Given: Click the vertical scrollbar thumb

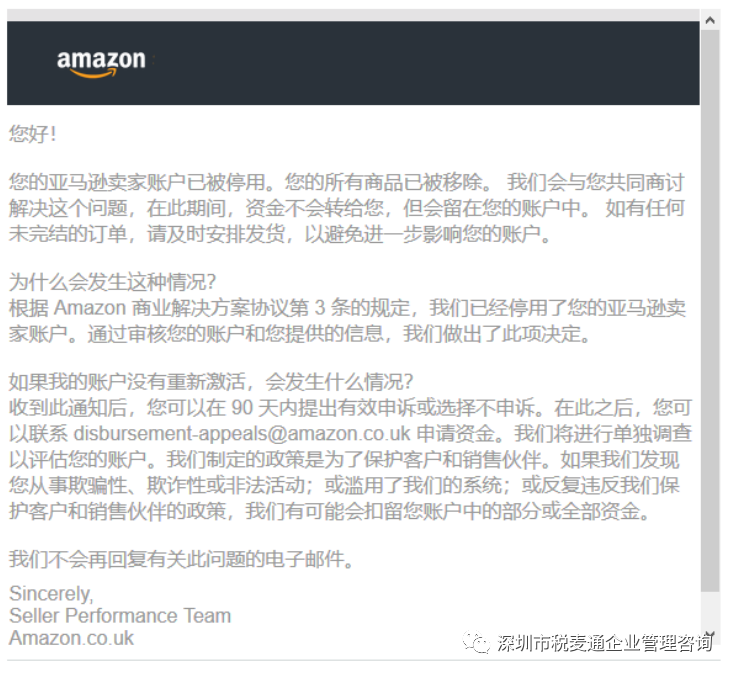Looking at the screenshot, I should tap(710, 310).
